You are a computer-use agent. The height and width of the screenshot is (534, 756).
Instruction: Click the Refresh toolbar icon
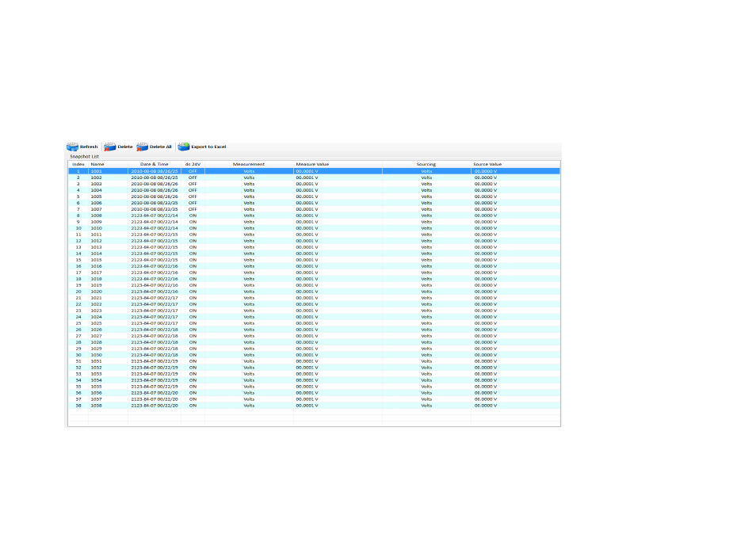72,147
